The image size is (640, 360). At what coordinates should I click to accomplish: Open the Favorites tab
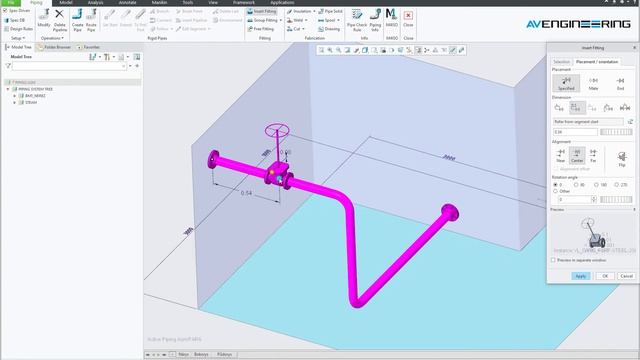click(89, 47)
